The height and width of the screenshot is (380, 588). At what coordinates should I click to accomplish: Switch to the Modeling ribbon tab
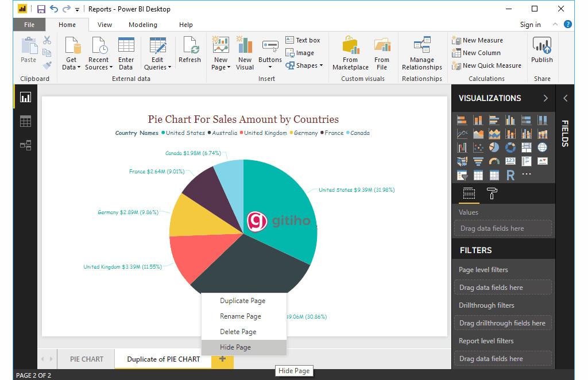point(143,25)
